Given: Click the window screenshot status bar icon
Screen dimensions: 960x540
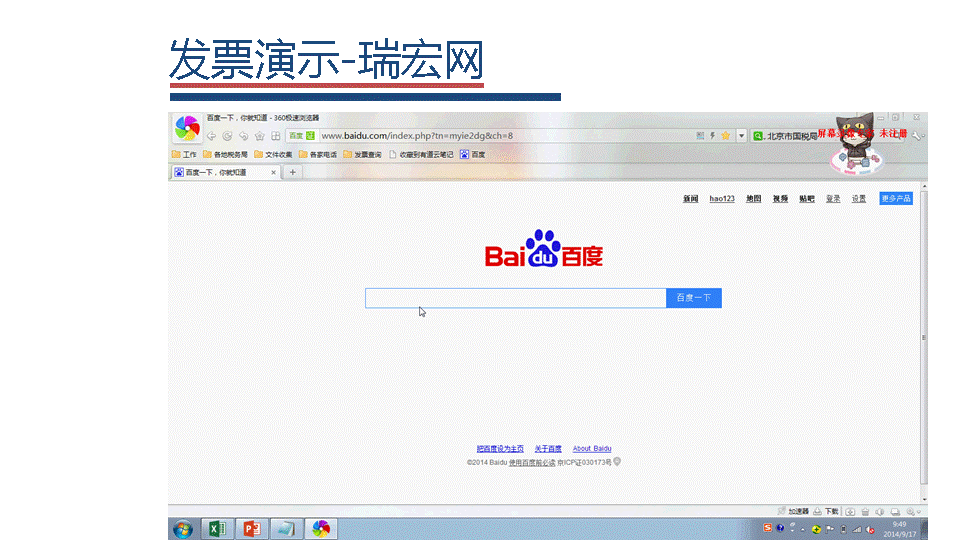Looking at the screenshot, I should tap(895, 512).
